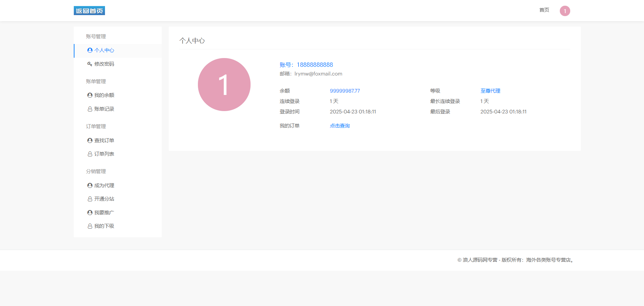Click the icon beside 查找订单
Image resolution: width=644 pixels, height=306 pixels.
[x=90, y=141]
